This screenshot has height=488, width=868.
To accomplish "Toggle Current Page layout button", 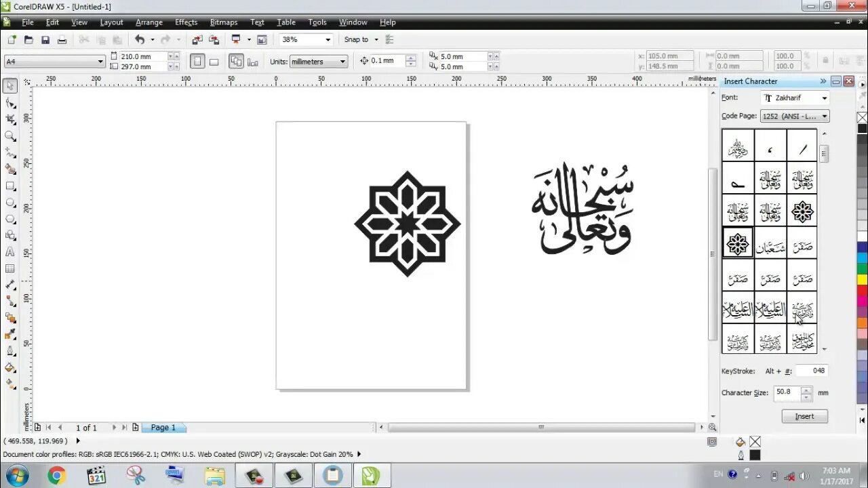I will pyautogui.click(x=253, y=62).
